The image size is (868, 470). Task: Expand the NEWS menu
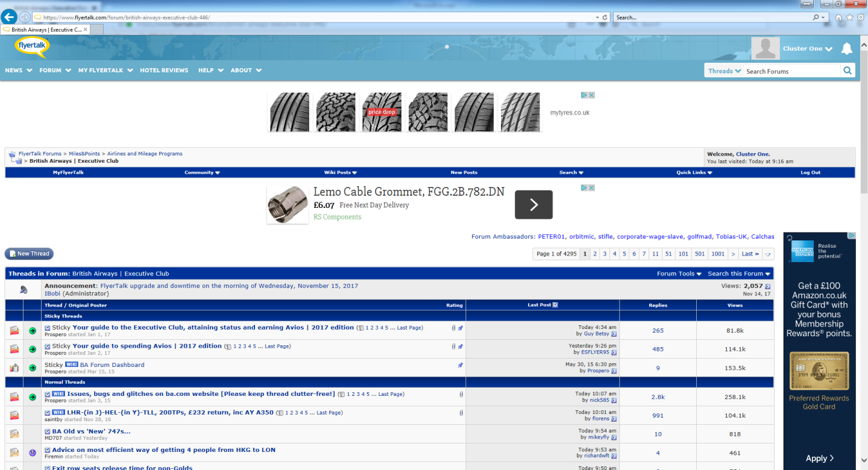18,70
